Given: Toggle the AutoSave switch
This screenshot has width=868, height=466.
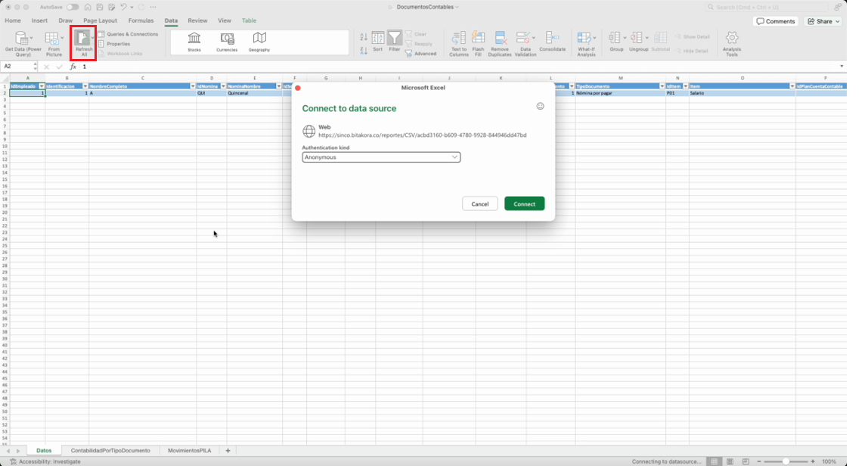Looking at the screenshot, I should pyautogui.click(x=73, y=8).
